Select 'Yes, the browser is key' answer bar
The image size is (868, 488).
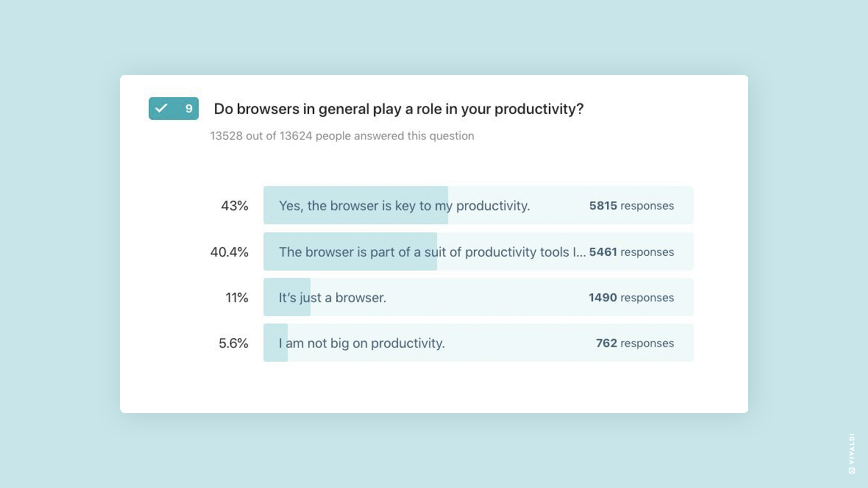click(x=478, y=205)
